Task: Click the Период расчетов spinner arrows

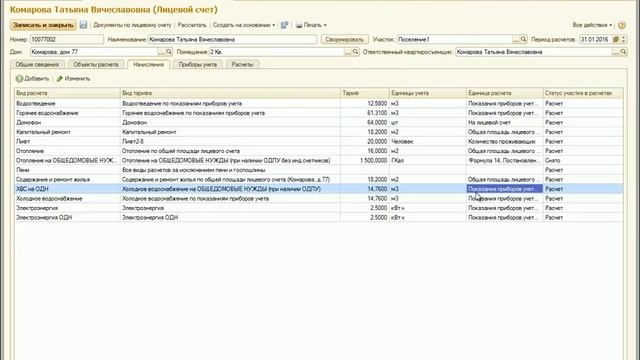Action: tap(623, 40)
